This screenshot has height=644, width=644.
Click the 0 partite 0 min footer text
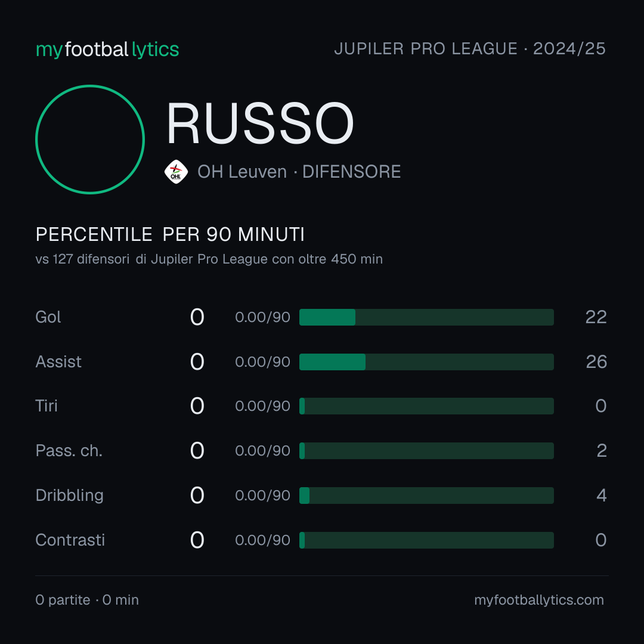point(87,600)
